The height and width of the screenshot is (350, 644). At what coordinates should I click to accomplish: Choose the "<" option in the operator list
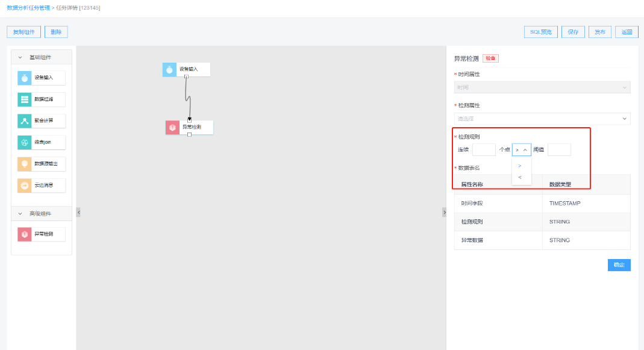520,177
